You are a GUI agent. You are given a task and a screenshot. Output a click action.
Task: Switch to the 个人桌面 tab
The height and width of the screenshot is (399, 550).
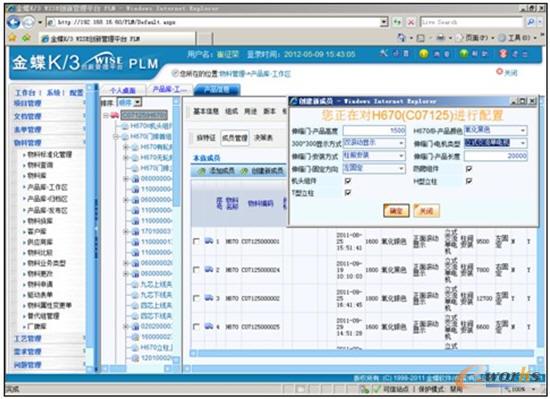click(x=123, y=90)
